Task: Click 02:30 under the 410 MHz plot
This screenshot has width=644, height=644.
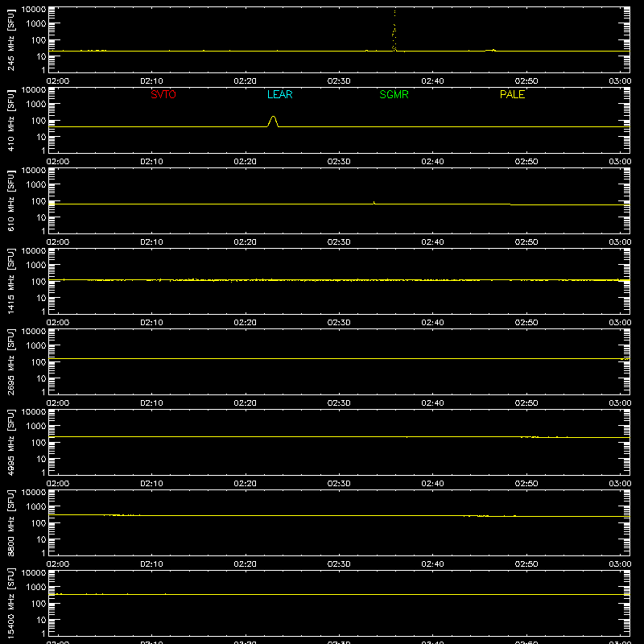Action: [x=339, y=162]
